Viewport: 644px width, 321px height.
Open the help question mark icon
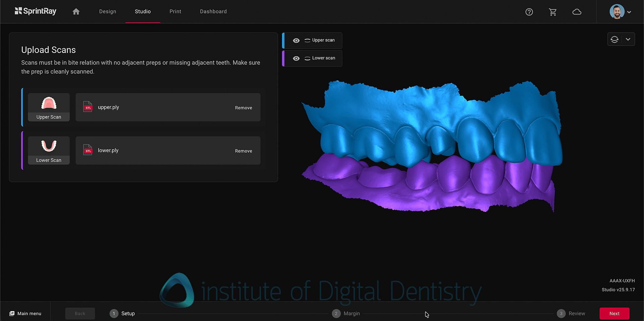tap(529, 12)
